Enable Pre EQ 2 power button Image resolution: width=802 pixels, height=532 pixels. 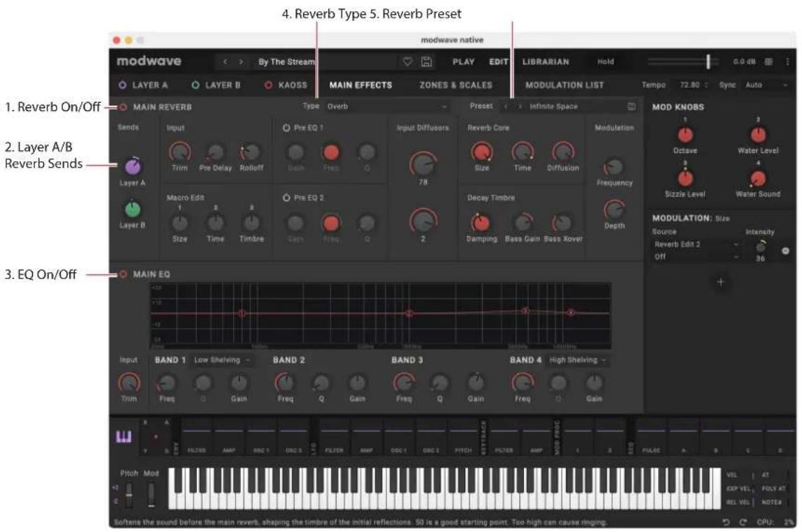pyautogui.click(x=286, y=198)
